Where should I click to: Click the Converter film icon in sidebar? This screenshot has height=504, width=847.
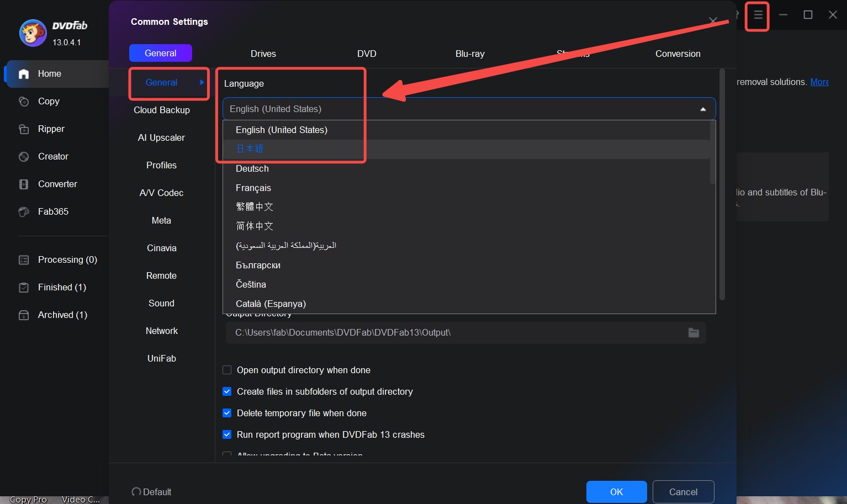click(24, 184)
